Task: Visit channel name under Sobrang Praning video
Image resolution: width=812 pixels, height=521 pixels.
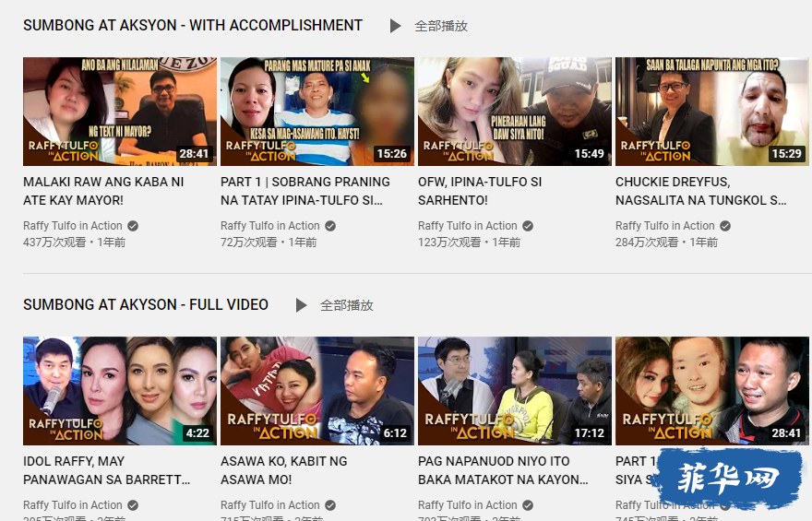Action: 269,226
